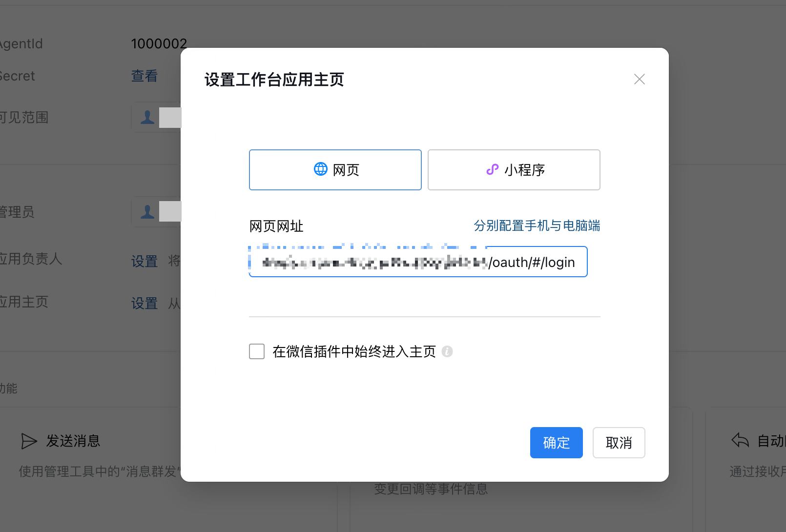
Task: Click the 网页网址 label
Action: coord(276,226)
